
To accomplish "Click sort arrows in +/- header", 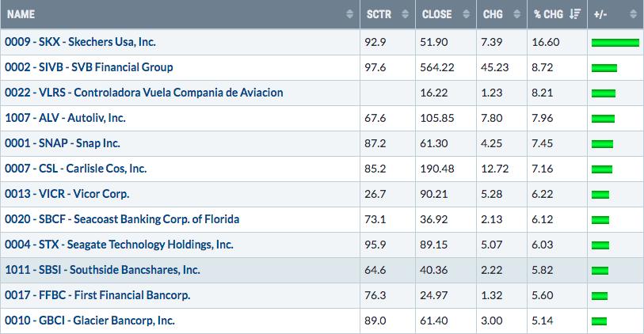I will tap(633, 14).
